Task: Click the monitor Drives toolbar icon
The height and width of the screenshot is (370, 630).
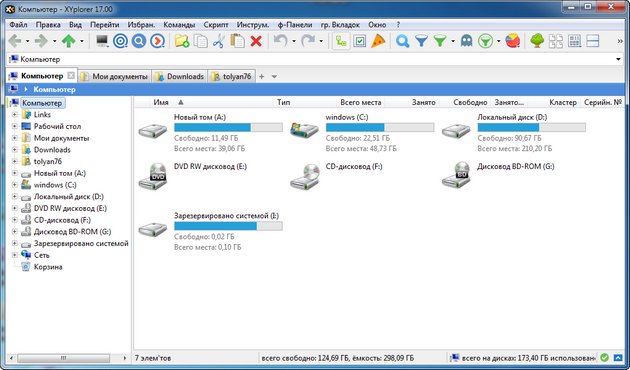Action: (102, 41)
